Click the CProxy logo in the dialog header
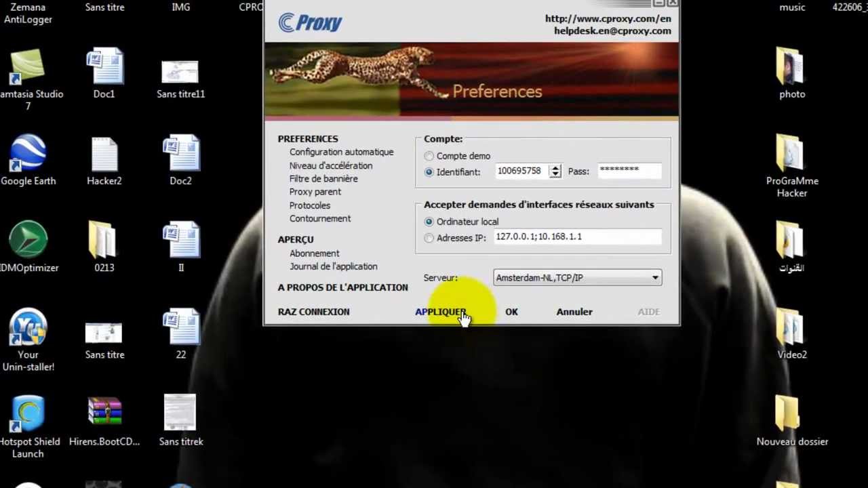This screenshot has height=488, width=868. [x=311, y=22]
